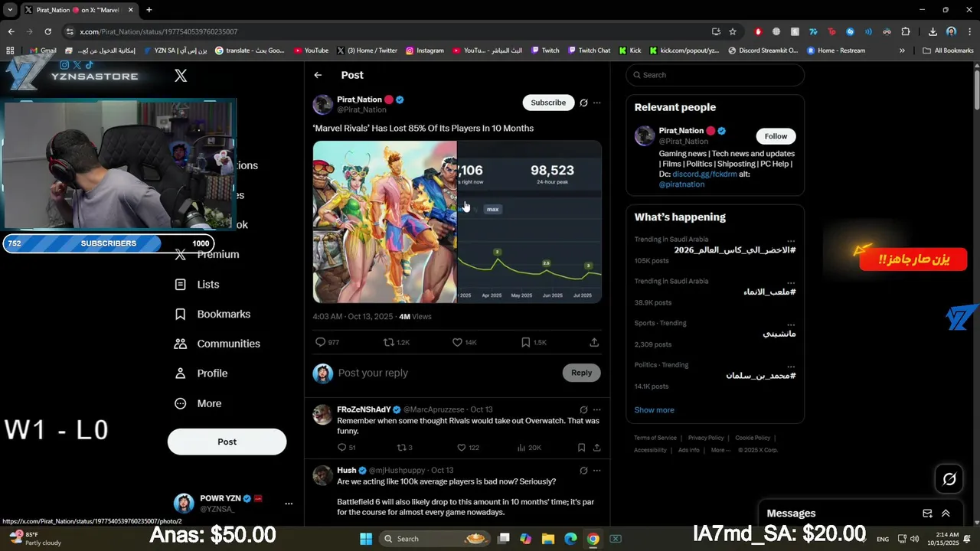Open the more options on Pirat_Nation's post

tap(597, 103)
